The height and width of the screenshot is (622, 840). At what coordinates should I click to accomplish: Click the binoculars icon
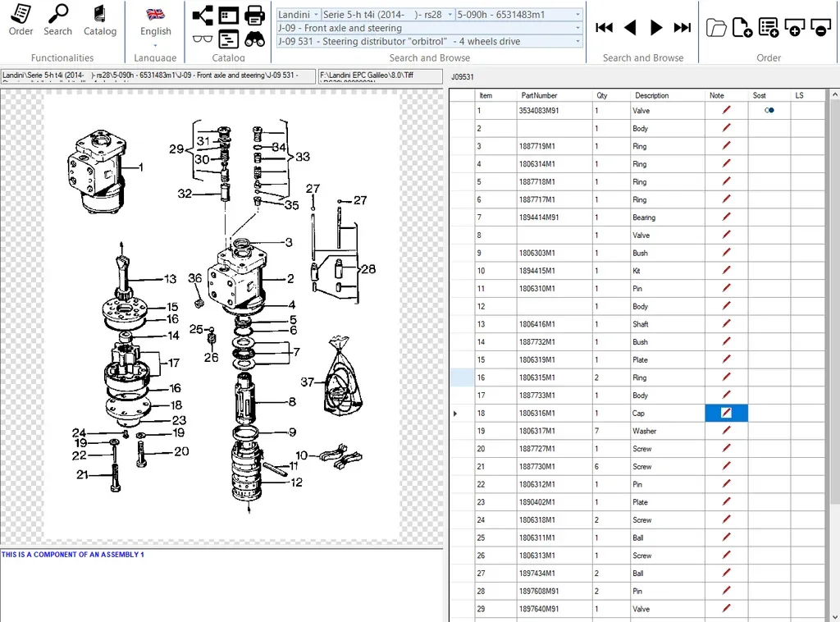point(254,38)
